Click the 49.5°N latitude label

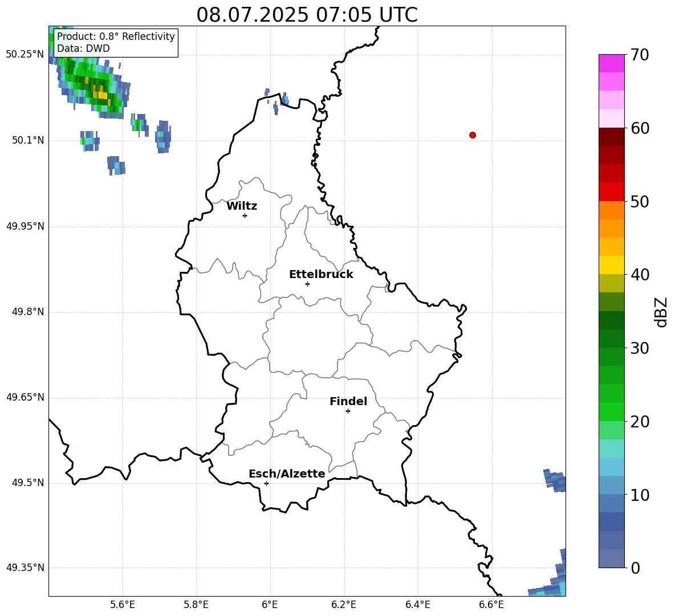click(28, 483)
